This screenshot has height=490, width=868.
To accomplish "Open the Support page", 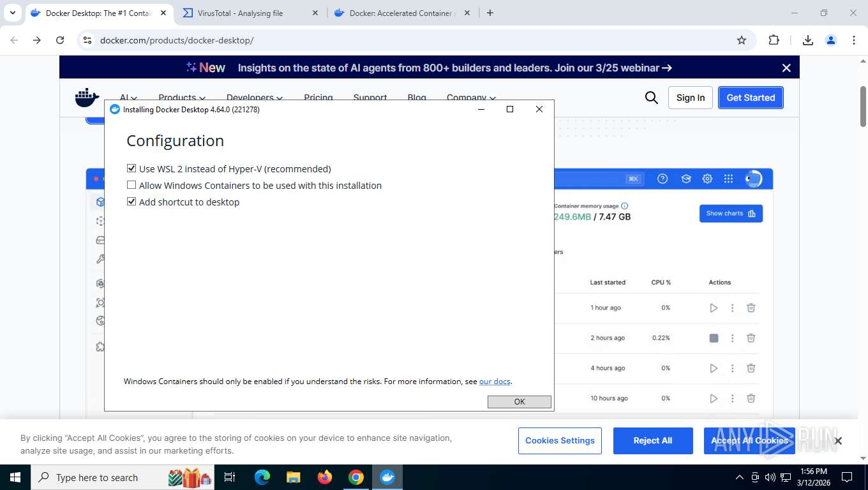I will 370,98.
